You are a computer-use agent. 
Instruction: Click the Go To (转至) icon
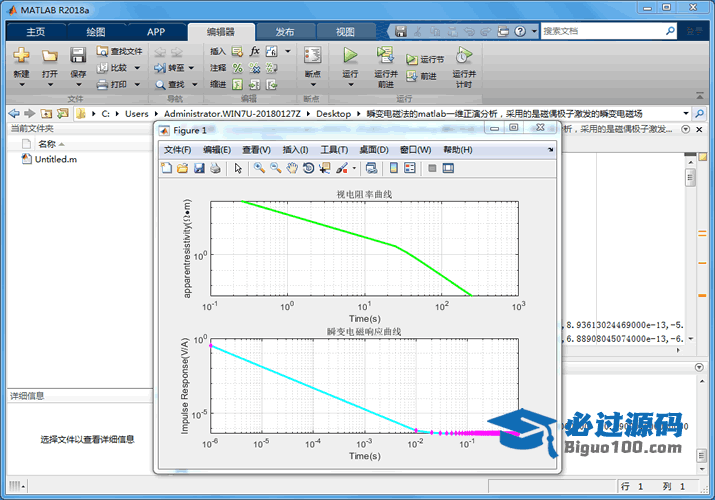coord(160,68)
